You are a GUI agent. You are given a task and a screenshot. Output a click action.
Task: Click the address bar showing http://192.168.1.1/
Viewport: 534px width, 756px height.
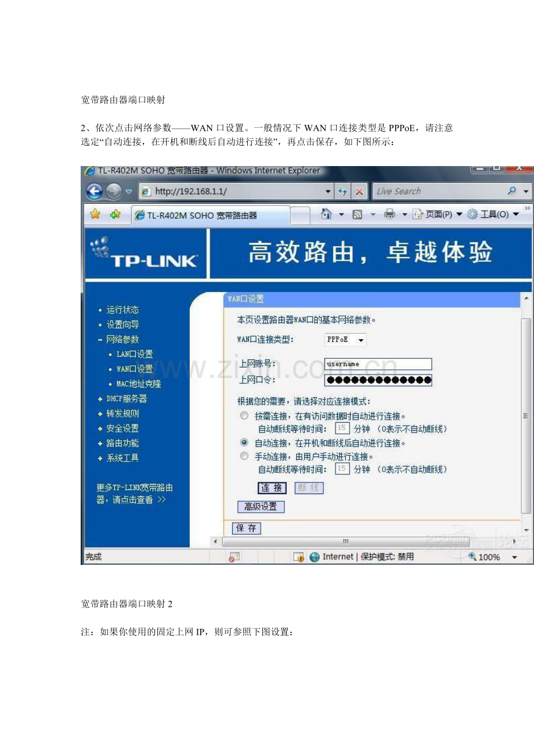tap(236, 191)
